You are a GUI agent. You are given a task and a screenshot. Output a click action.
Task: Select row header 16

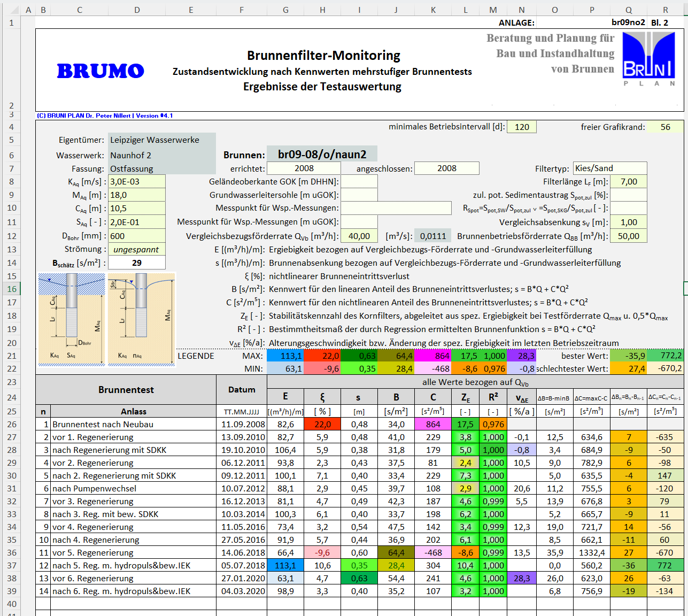coord(12,289)
